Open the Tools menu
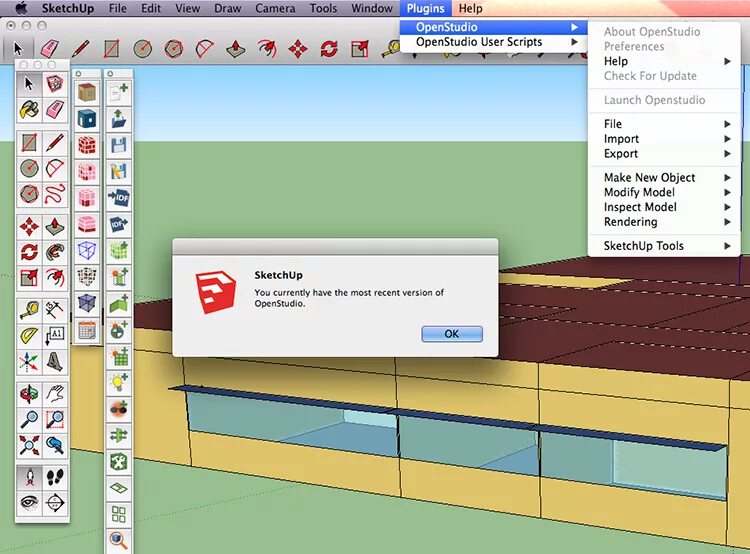The height and width of the screenshot is (554, 750). coord(323,8)
